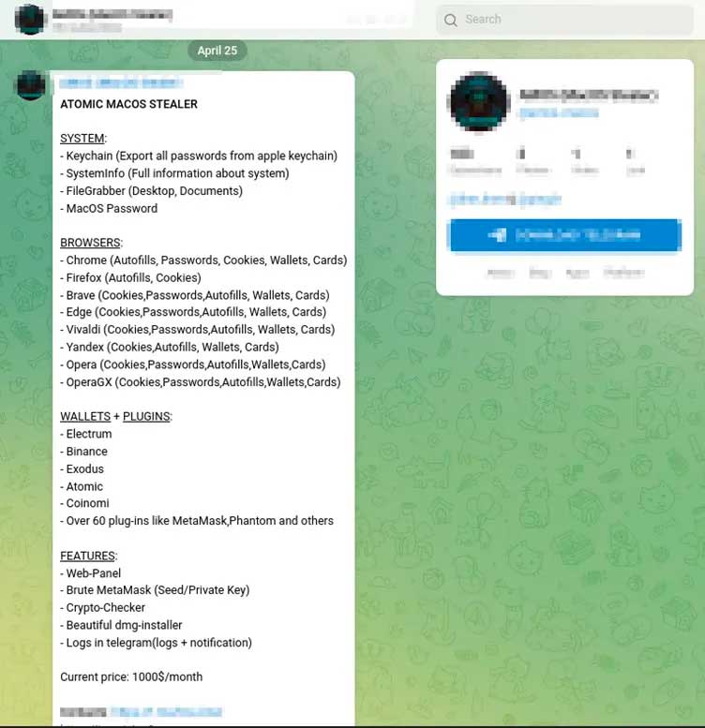The width and height of the screenshot is (705, 728).
Task: Focus the Search input field
Action: tap(564, 20)
